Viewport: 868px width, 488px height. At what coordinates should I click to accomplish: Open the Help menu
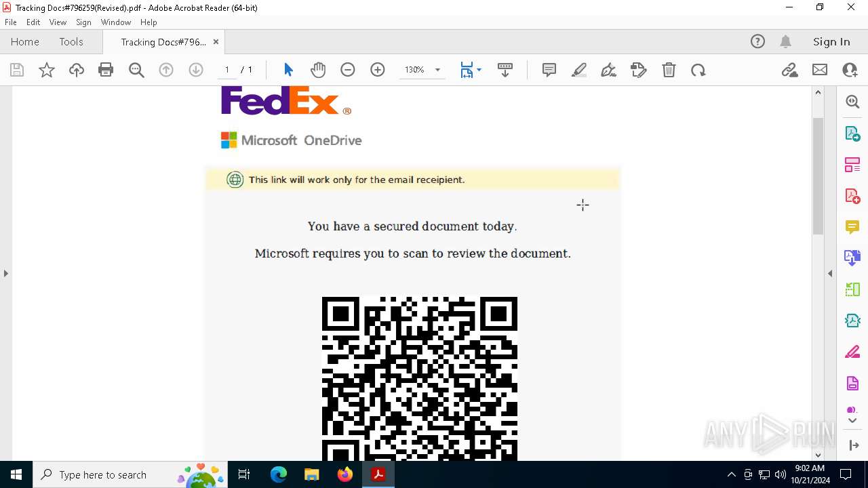pos(149,22)
